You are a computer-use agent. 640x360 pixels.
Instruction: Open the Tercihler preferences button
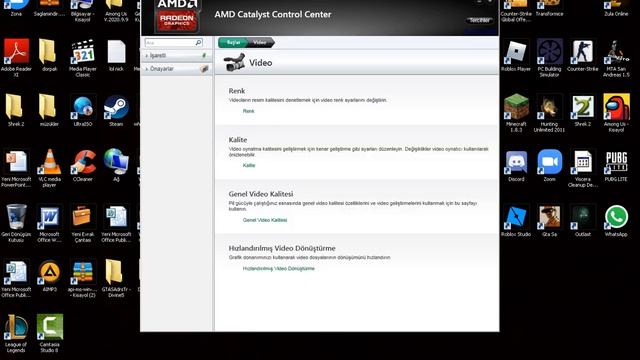coord(479,20)
